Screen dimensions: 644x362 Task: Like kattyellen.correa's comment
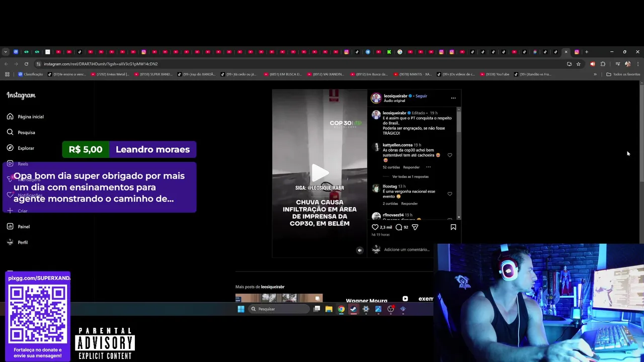click(x=450, y=155)
